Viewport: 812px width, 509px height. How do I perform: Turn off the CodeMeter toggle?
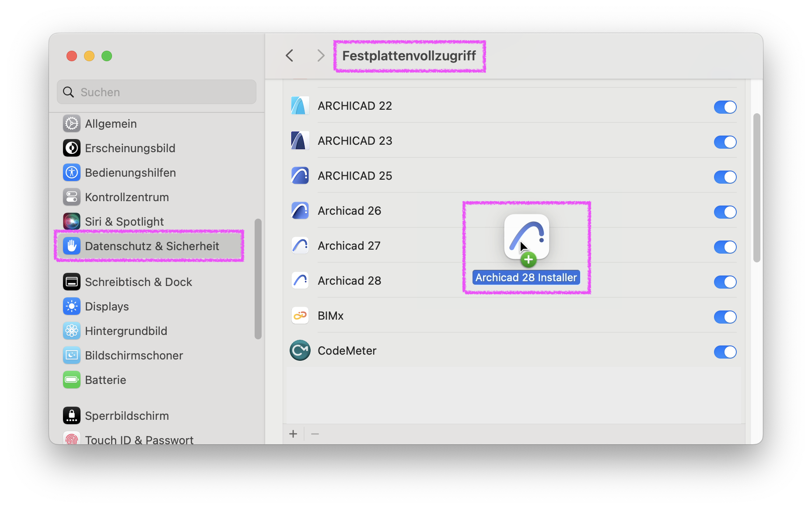pos(725,352)
